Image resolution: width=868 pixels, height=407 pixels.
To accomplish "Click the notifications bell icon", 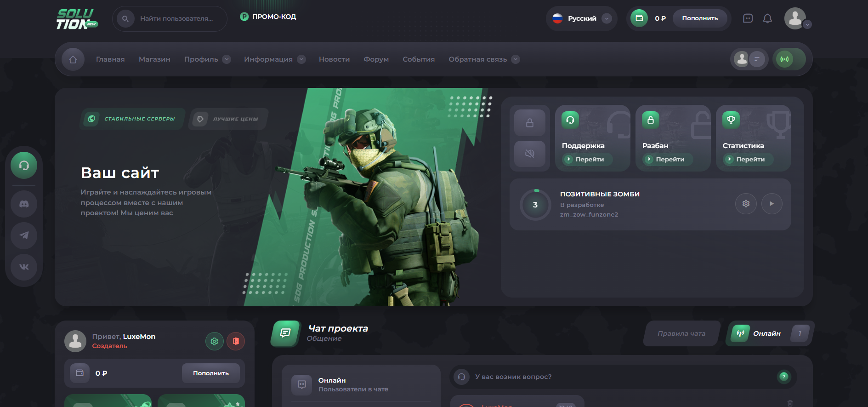I will point(767,18).
